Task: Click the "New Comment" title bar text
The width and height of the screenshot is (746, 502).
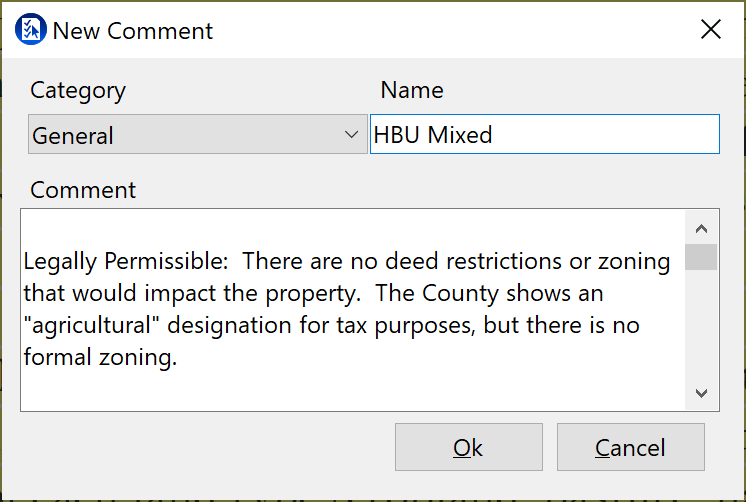Action: [x=133, y=30]
